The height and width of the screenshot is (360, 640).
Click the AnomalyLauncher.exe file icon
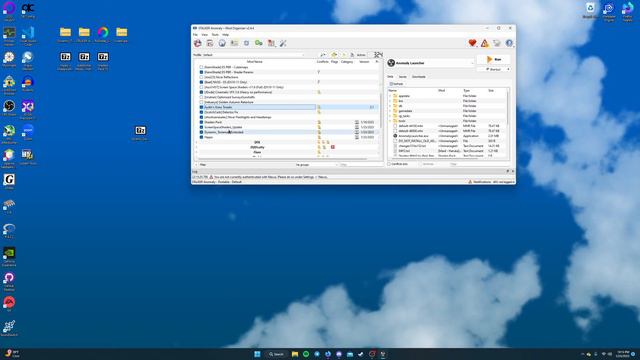pos(395,136)
